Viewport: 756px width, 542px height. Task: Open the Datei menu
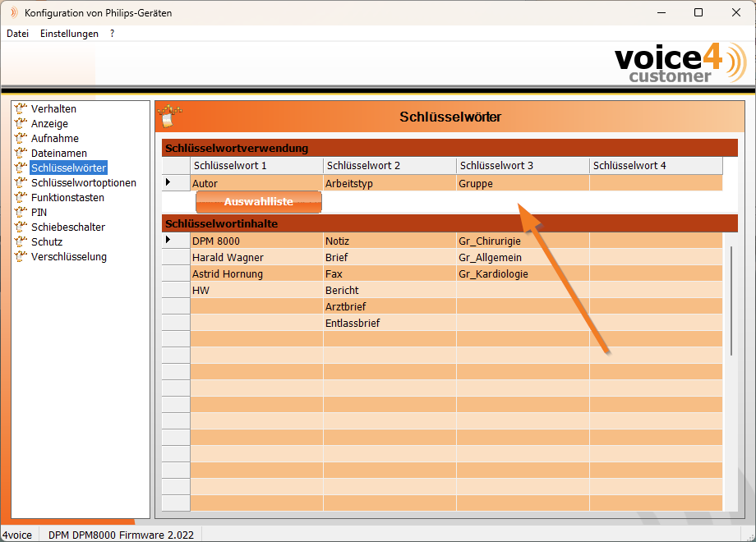(18, 33)
